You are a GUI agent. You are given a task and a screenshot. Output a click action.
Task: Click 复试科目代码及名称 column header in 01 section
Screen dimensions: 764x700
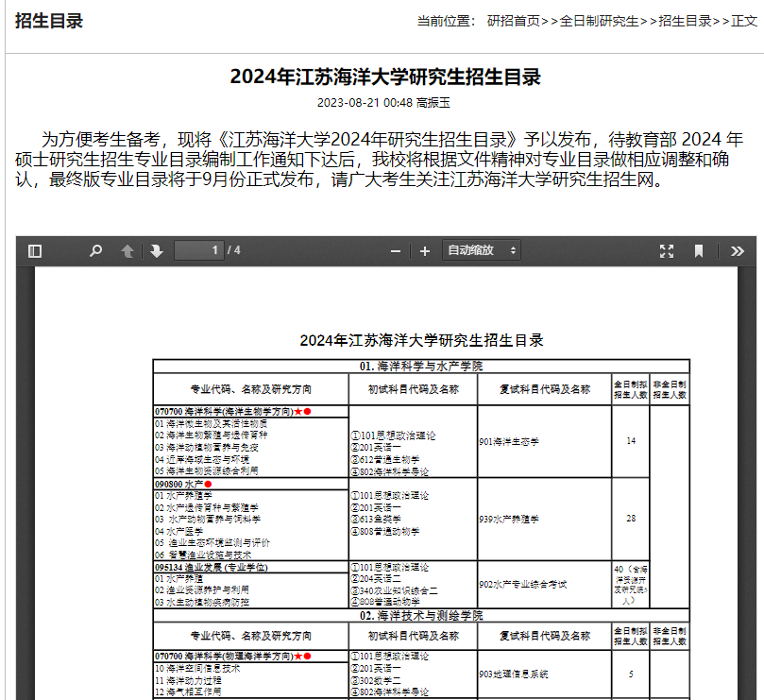(x=545, y=389)
